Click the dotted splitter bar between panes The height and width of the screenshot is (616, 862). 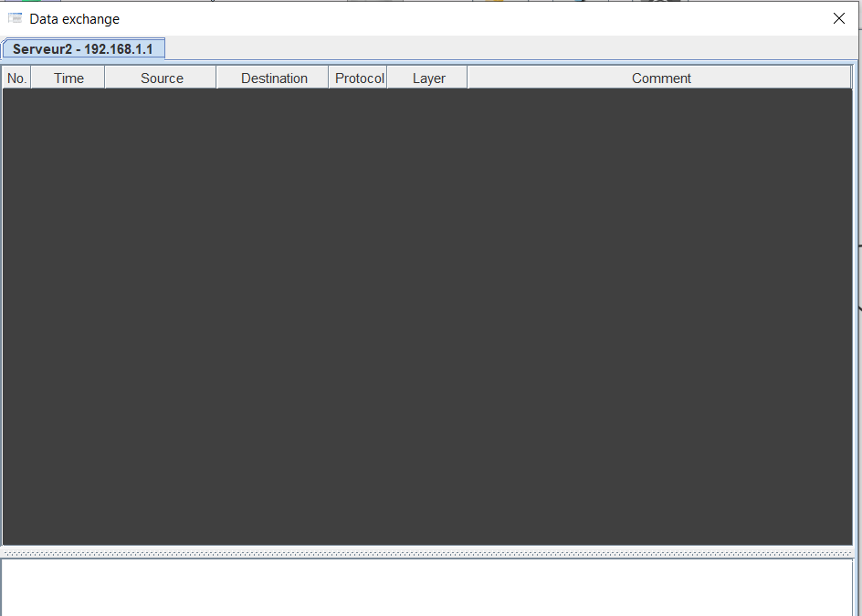(x=427, y=553)
